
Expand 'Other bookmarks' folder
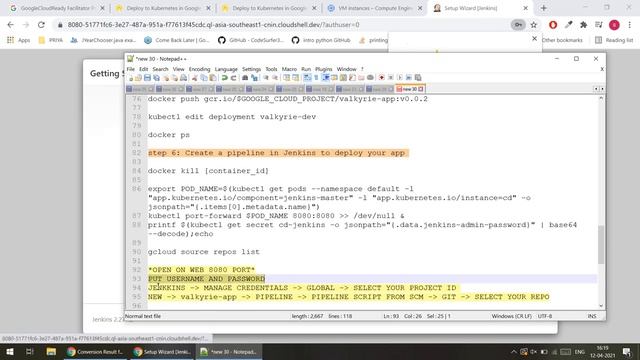tap(562, 40)
